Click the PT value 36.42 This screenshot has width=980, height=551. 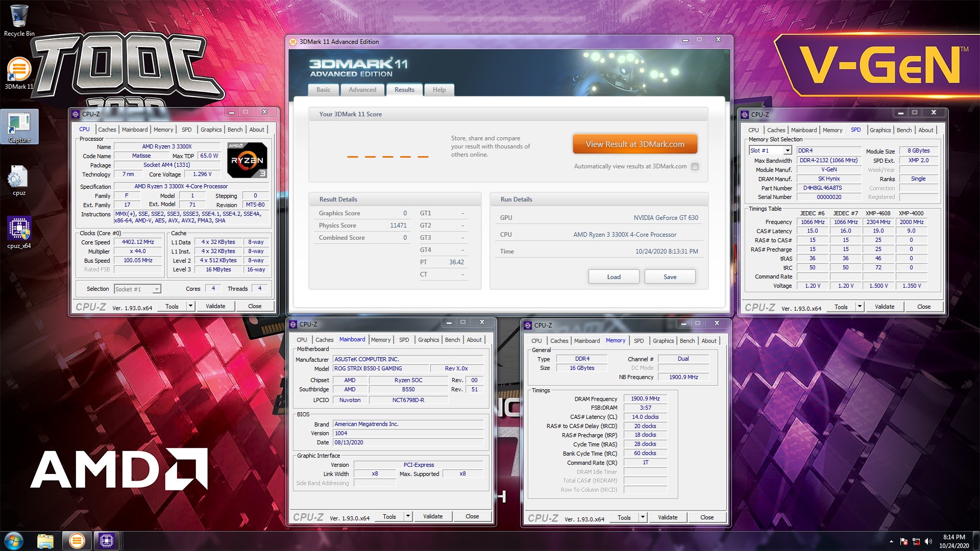456,262
